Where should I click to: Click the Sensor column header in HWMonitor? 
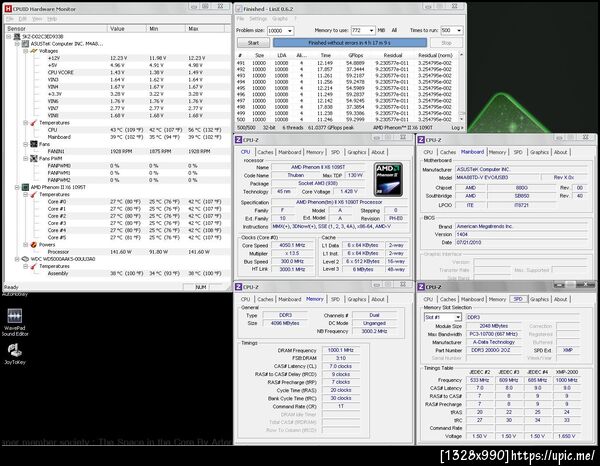(x=56, y=29)
